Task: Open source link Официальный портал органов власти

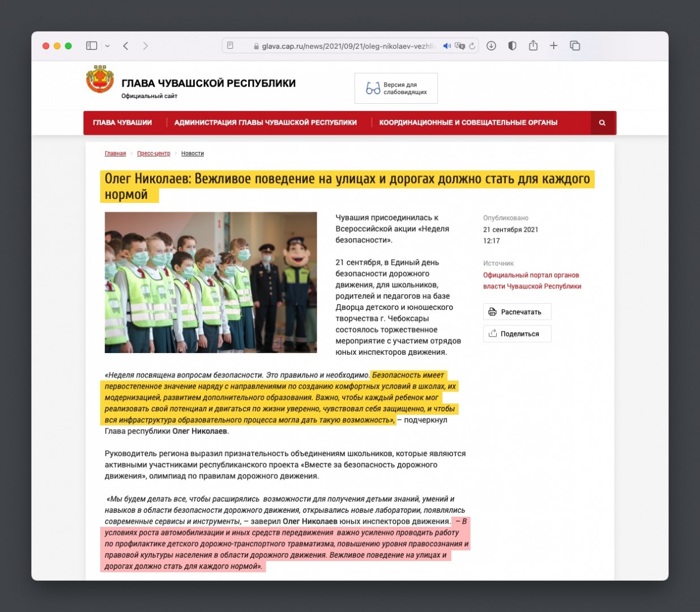Action: pyautogui.click(x=532, y=280)
